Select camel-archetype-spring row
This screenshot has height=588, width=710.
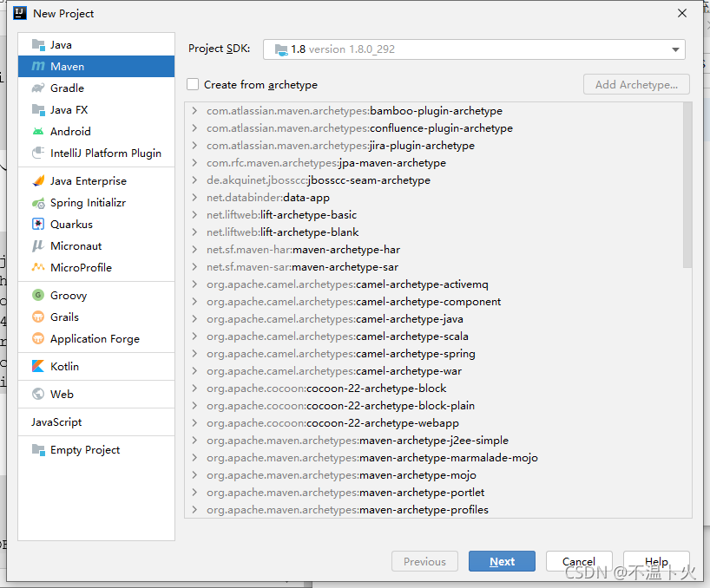pos(434,354)
